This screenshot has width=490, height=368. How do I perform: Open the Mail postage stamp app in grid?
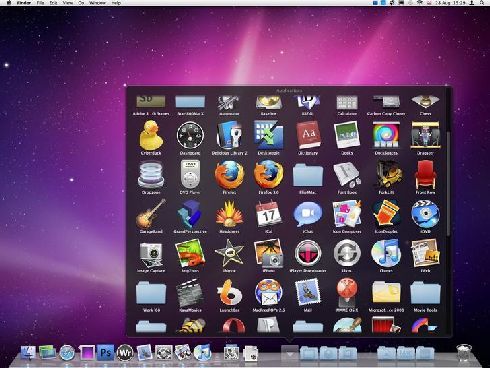pyautogui.click(x=308, y=292)
